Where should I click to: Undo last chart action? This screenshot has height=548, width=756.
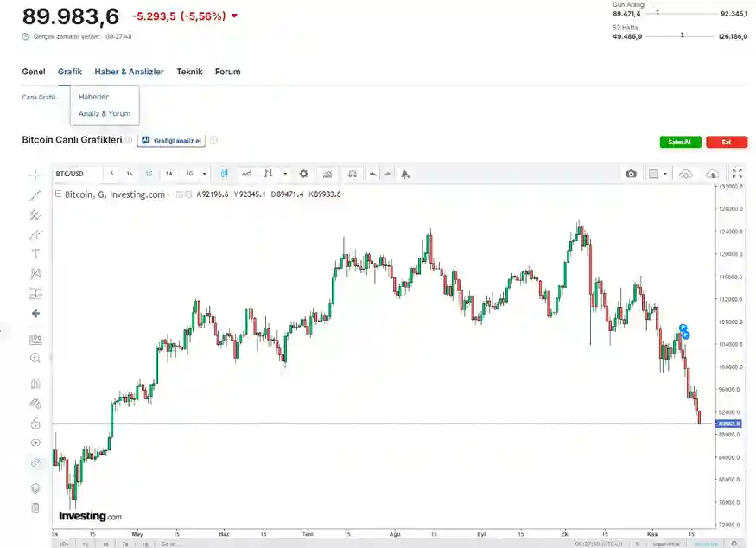coord(372,174)
